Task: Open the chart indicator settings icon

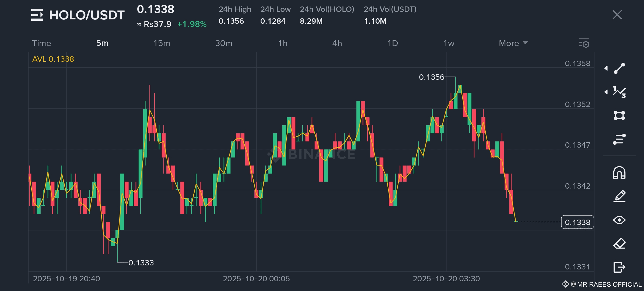Action: tap(584, 43)
